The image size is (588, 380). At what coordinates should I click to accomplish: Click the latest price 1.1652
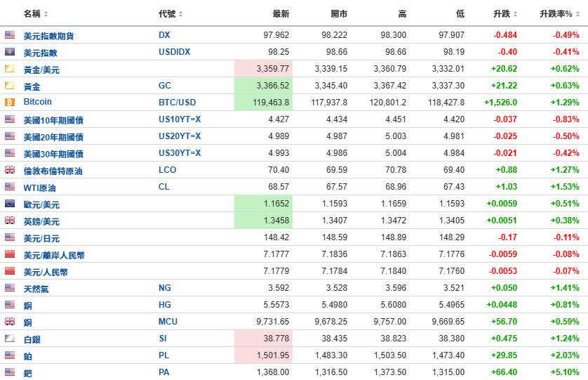tap(276, 204)
